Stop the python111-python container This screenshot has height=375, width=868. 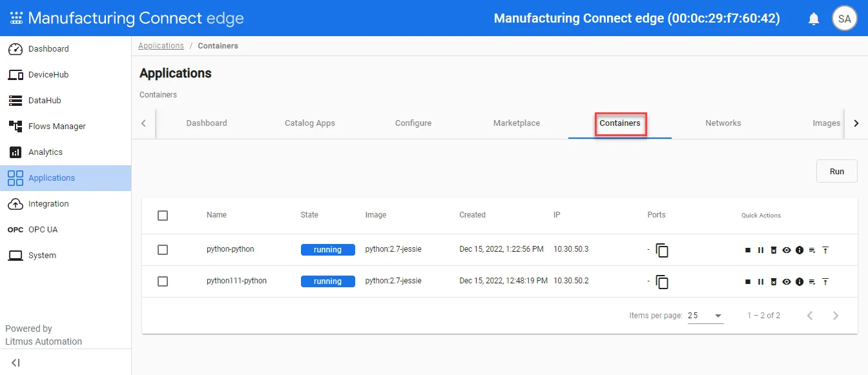[748, 281]
